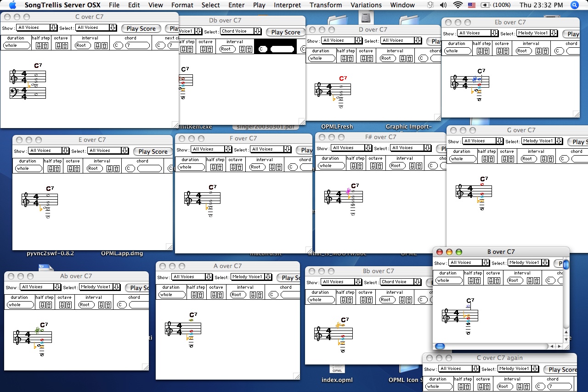588x392 pixels.
Task: Raise octave in C over C7 window
Action: coord(65,45)
